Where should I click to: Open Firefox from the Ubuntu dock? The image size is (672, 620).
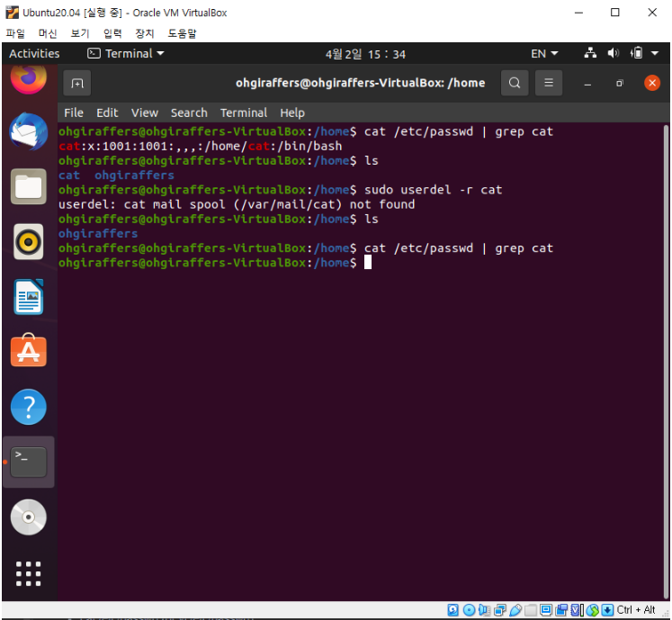28,78
